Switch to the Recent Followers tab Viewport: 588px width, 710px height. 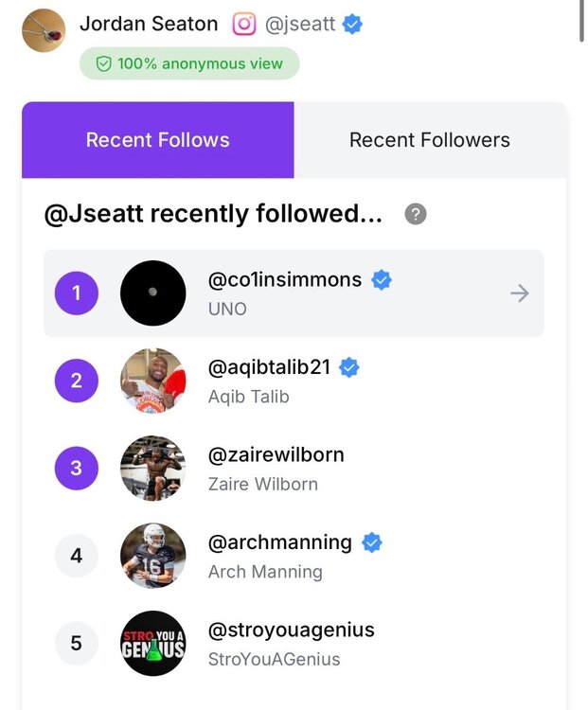430,140
